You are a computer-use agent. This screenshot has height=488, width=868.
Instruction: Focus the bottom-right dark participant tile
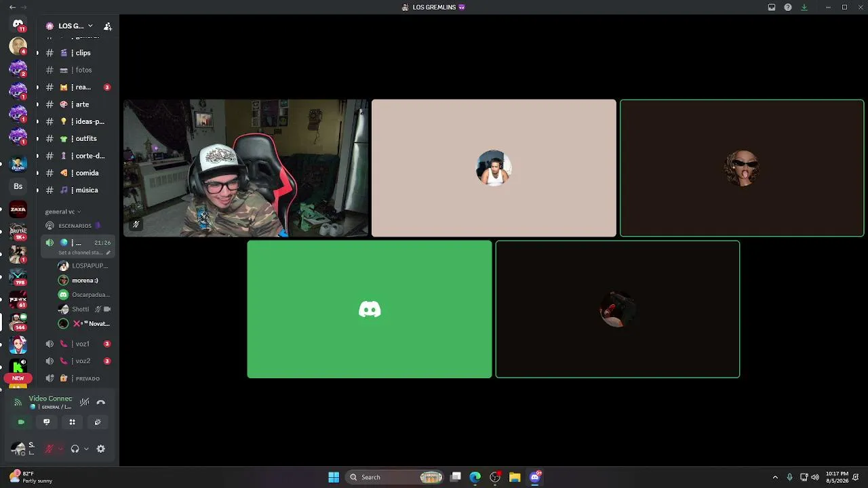618,309
